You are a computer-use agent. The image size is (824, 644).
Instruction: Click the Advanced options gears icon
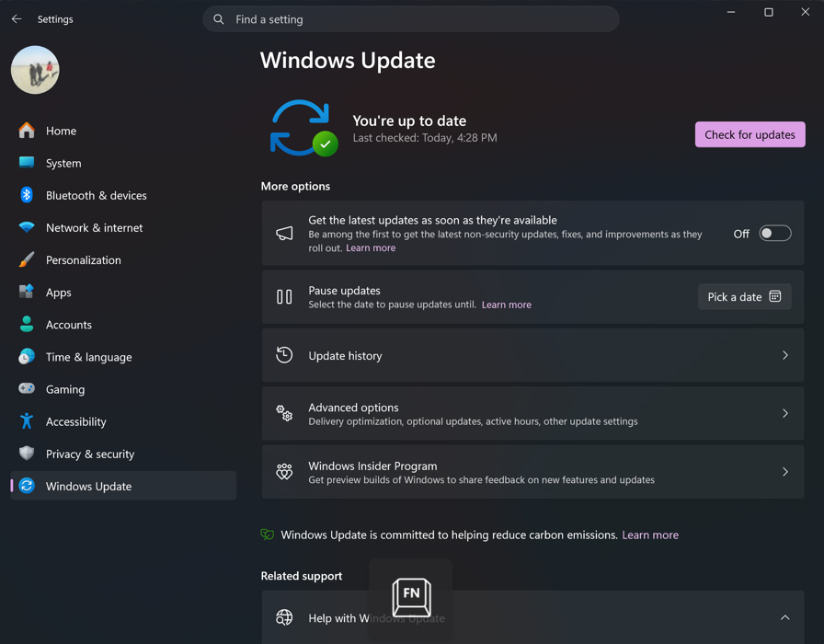coord(284,413)
